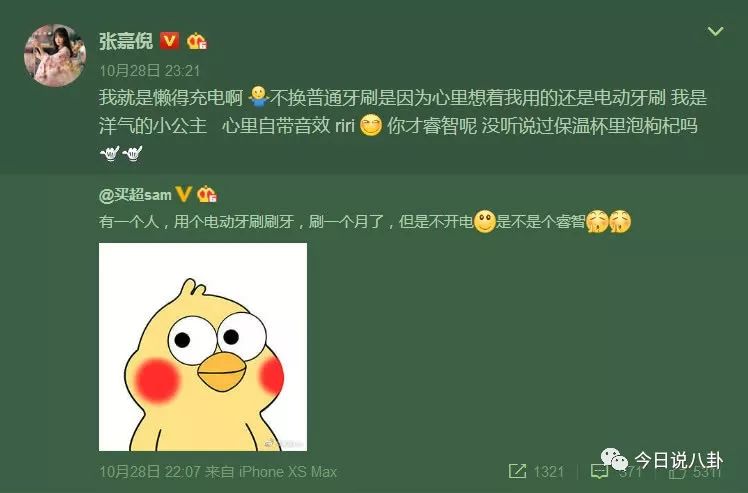Open the yellow chick cartoon image
Screen dimensions: 748x493
[x=203, y=347]
